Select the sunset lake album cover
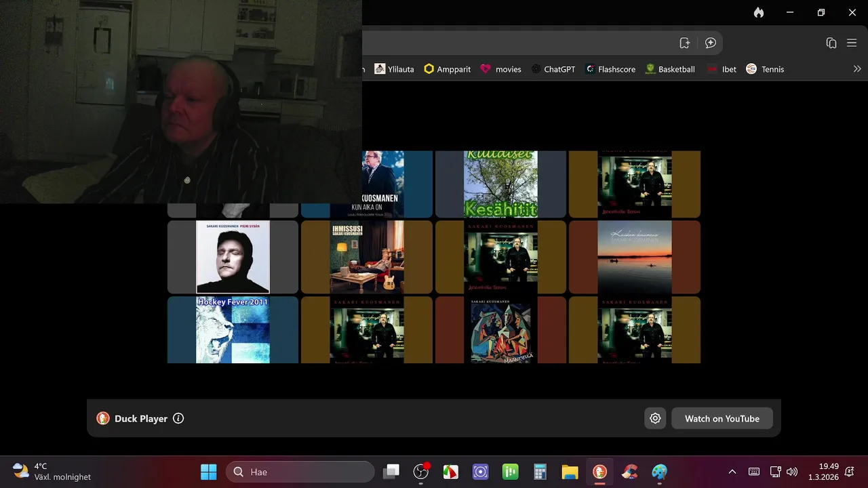868x488 pixels. click(x=635, y=256)
